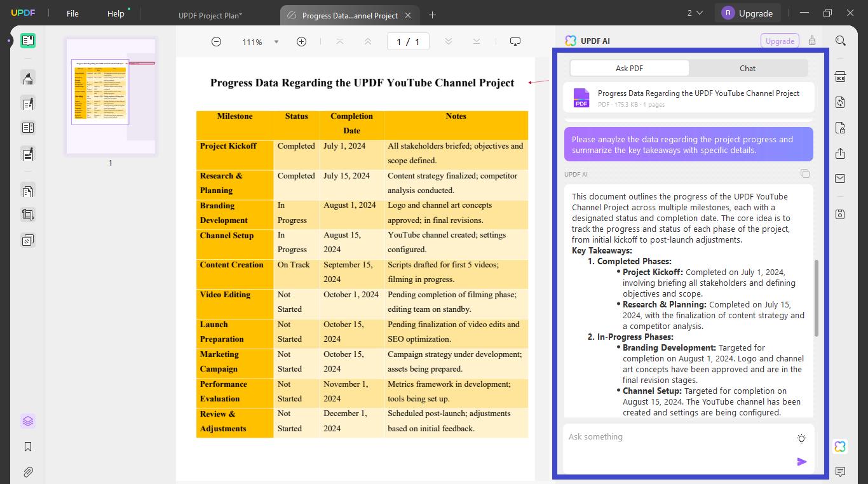The height and width of the screenshot is (484, 868).
Task: Select the annotation markup tool
Action: (x=28, y=78)
